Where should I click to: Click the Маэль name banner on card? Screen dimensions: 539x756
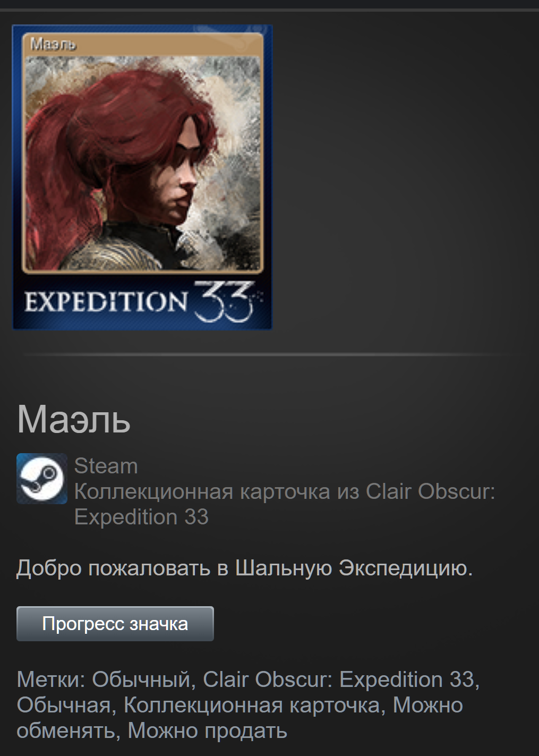143,45
